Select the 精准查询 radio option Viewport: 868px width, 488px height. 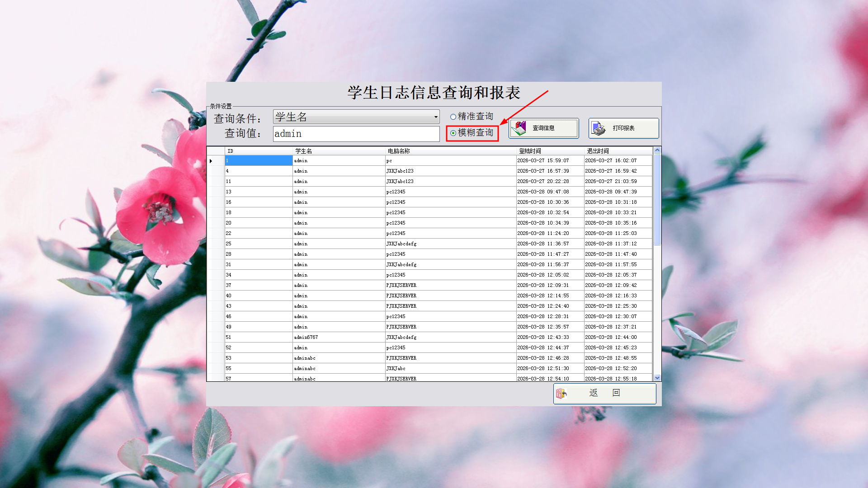click(453, 117)
